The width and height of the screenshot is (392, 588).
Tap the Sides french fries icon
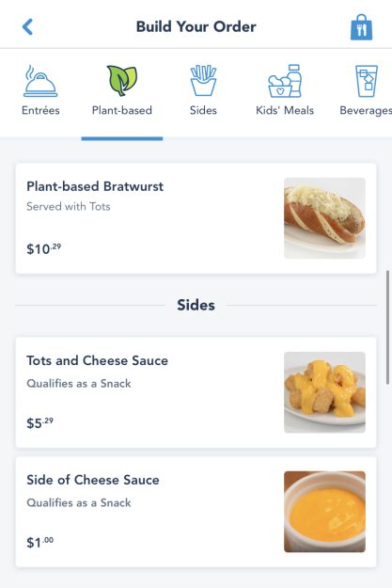pos(203,81)
